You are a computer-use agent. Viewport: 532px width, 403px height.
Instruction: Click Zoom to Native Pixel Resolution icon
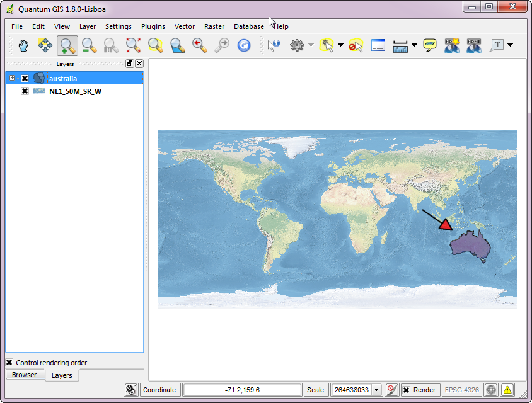point(111,45)
